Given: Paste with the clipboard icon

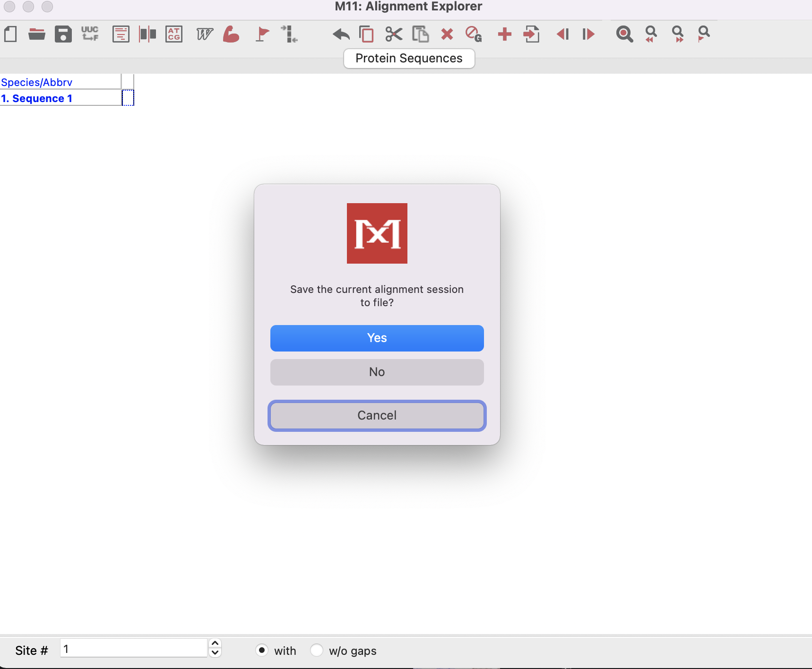Looking at the screenshot, I should 420,34.
